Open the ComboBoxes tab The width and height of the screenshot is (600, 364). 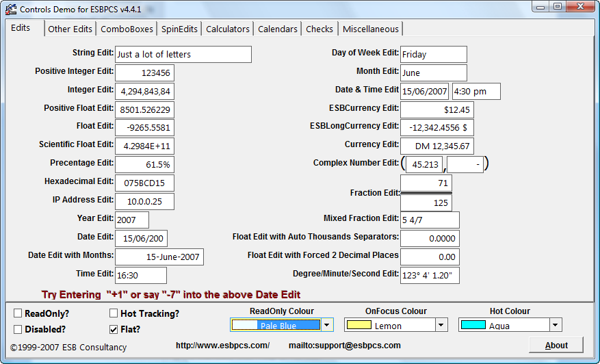127,29
